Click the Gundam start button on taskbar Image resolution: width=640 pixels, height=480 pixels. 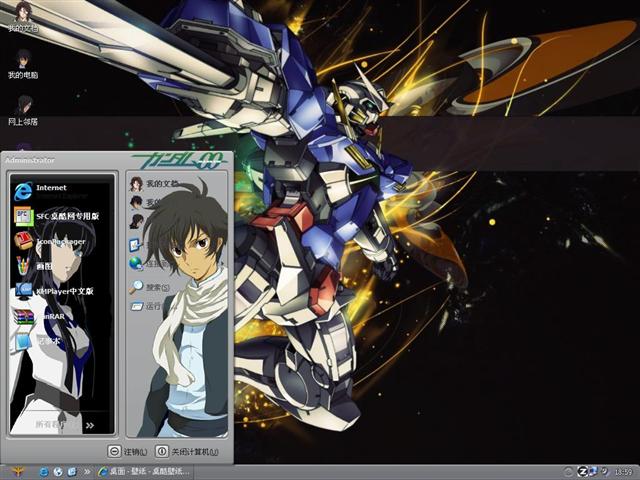tap(17, 471)
